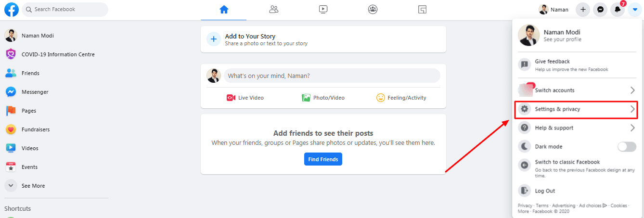Click the What's on your mind field

(x=332, y=76)
